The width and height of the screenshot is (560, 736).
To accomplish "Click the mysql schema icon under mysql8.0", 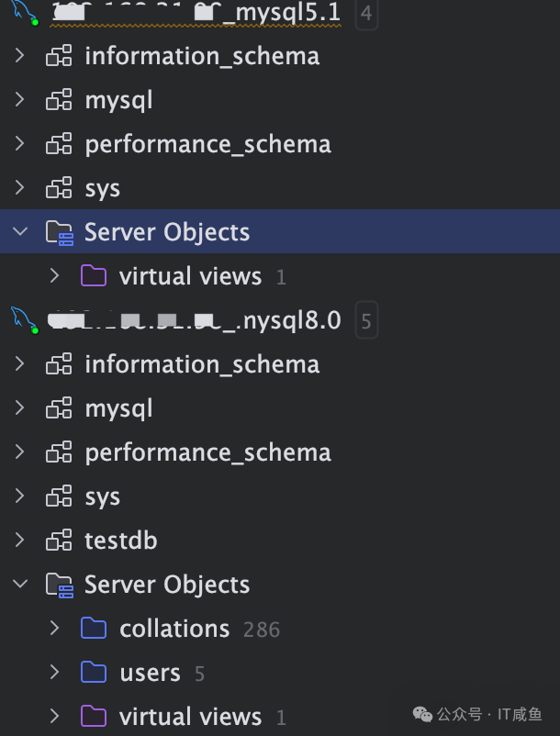I will coord(59,408).
